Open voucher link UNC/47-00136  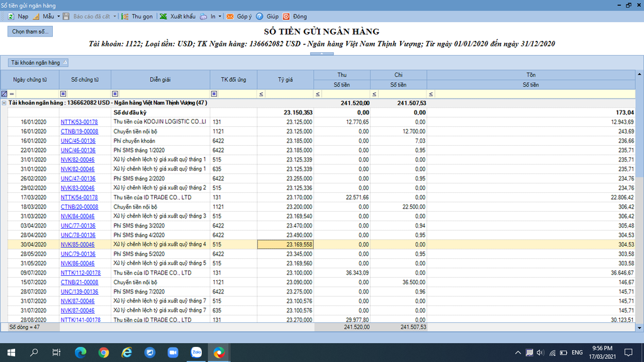pyautogui.click(x=78, y=178)
